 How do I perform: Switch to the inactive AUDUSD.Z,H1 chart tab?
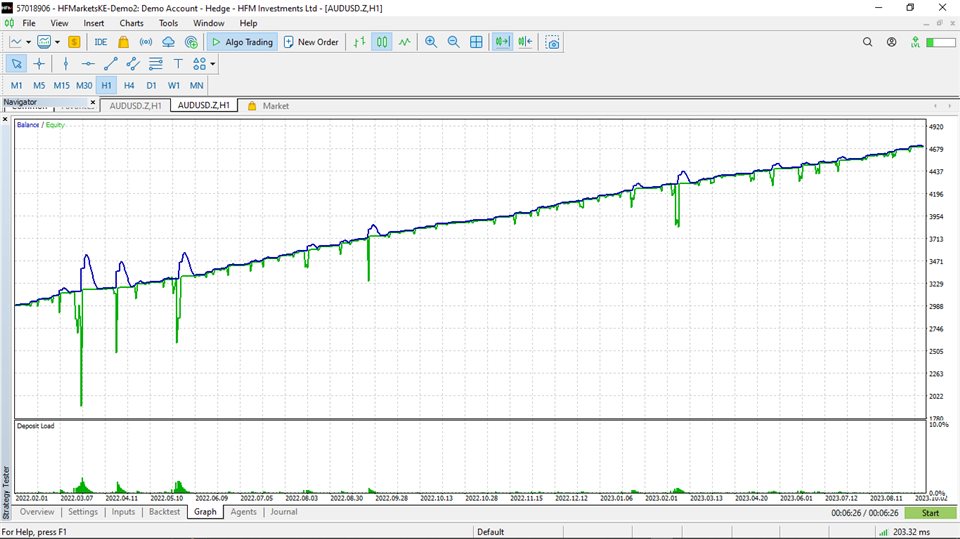135,106
